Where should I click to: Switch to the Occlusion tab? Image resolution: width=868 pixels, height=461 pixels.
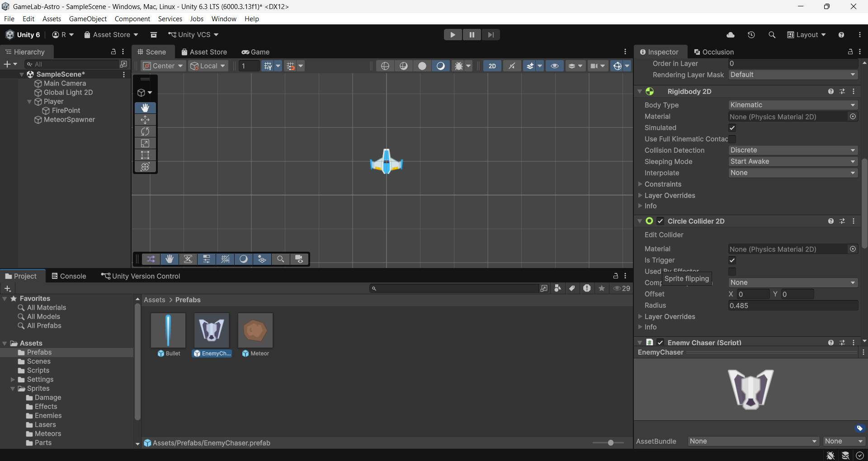pyautogui.click(x=714, y=52)
